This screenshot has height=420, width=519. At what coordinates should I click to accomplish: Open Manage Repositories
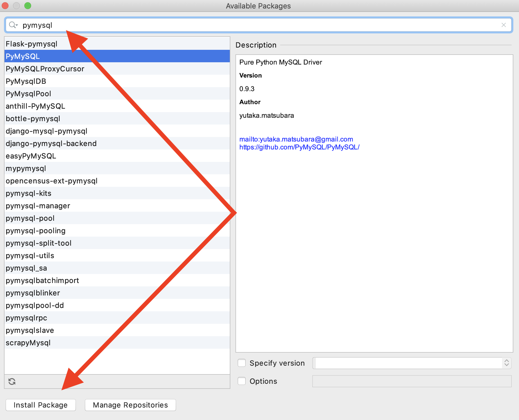click(x=130, y=405)
